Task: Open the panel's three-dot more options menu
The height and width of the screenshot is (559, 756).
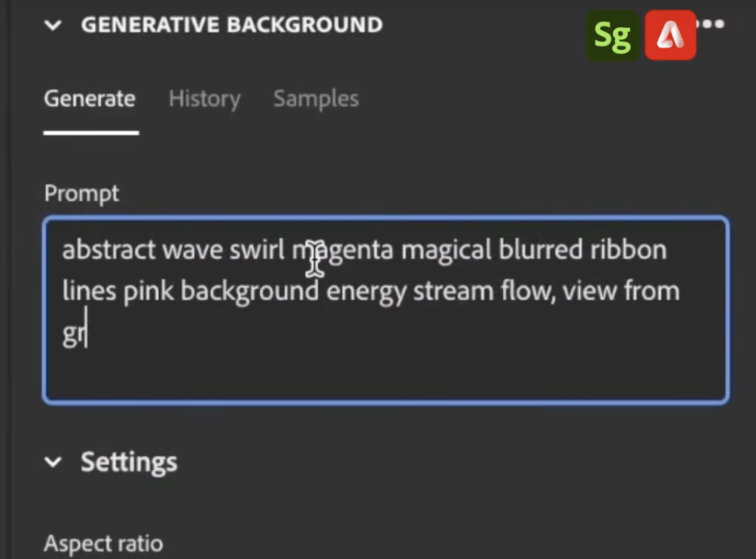Action: tap(712, 24)
